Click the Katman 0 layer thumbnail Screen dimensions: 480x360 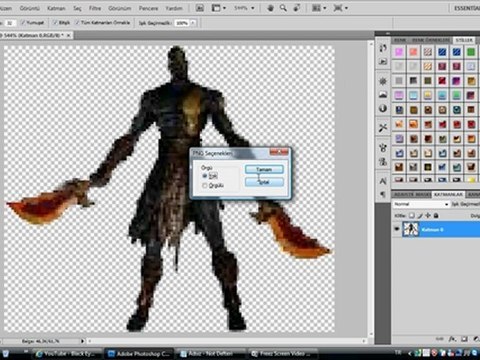[411, 229]
